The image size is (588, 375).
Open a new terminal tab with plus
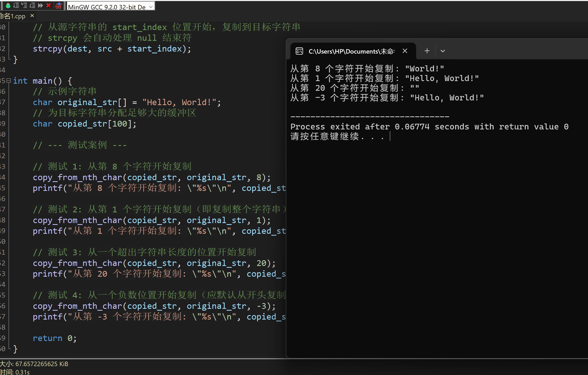(x=427, y=51)
